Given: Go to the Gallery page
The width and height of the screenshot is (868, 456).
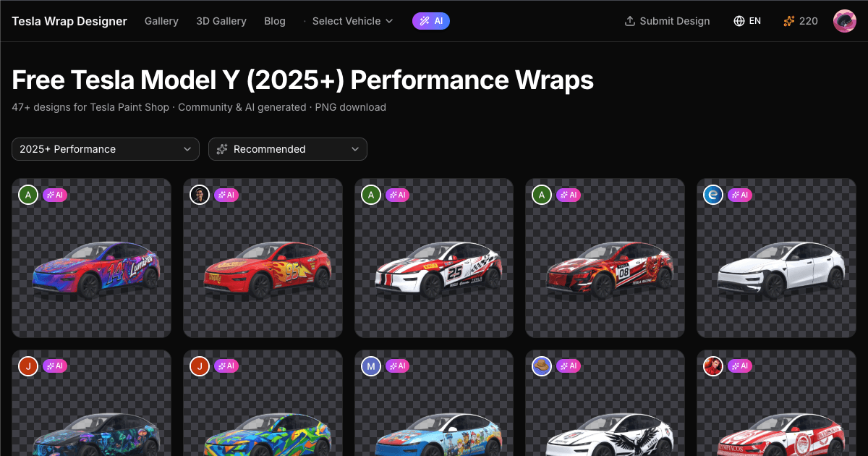Looking at the screenshot, I should click(161, 21).
